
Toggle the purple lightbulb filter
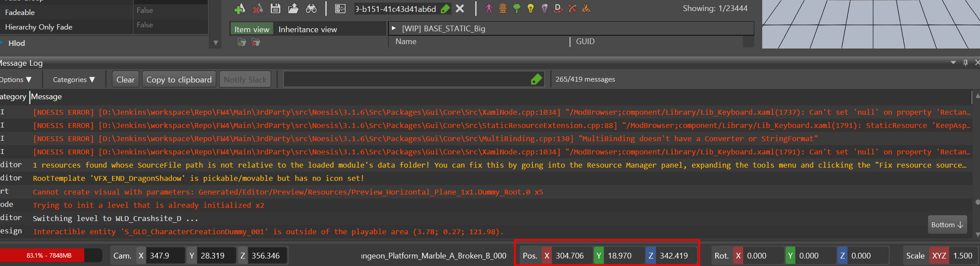pos(544,8)
